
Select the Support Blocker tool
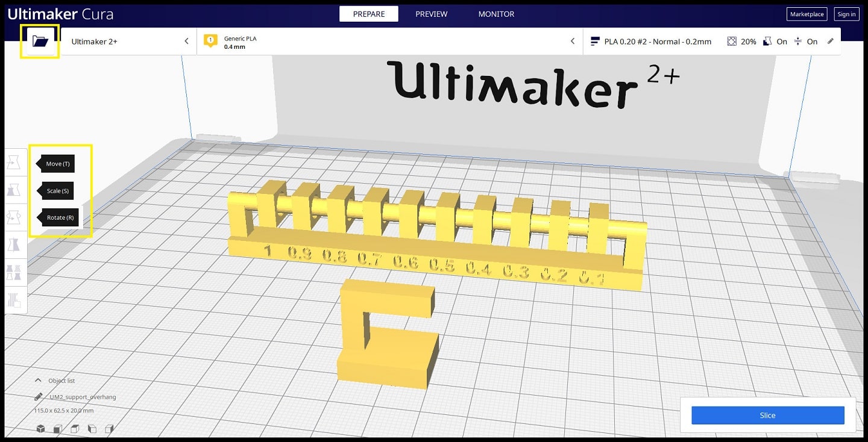click(14, 299)
